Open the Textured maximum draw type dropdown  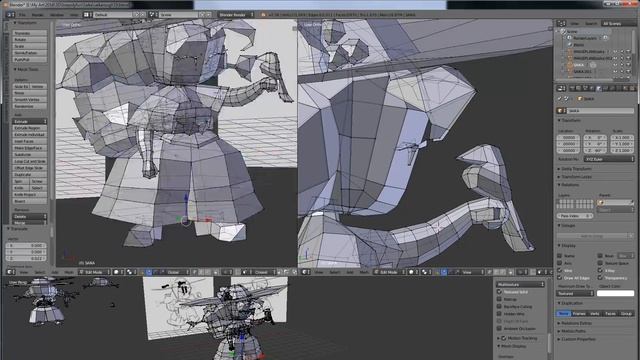575,293
